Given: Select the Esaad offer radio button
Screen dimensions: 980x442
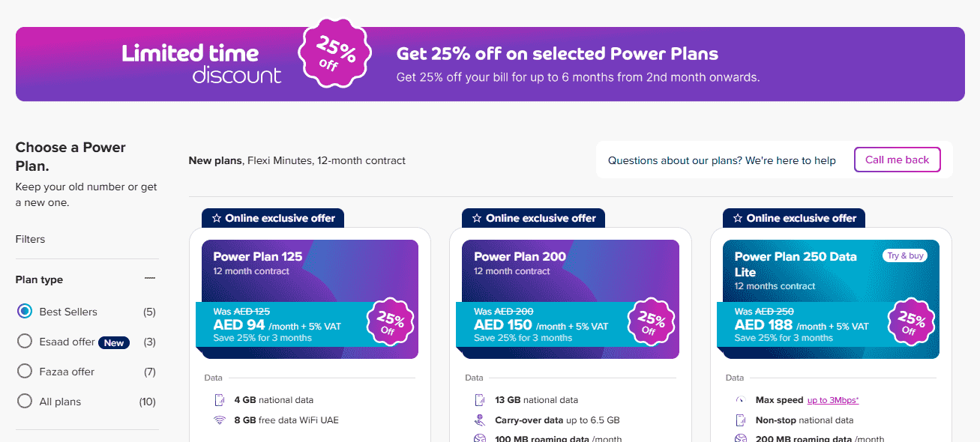Looking at the screenshot, I should (x=26, y=342).
